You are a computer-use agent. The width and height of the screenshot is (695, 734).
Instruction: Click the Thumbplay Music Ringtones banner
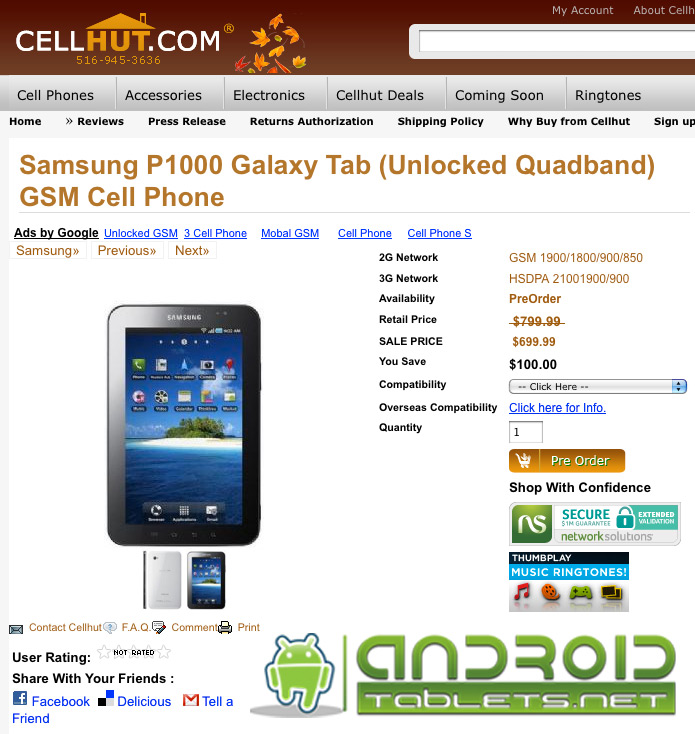point(569,582)
